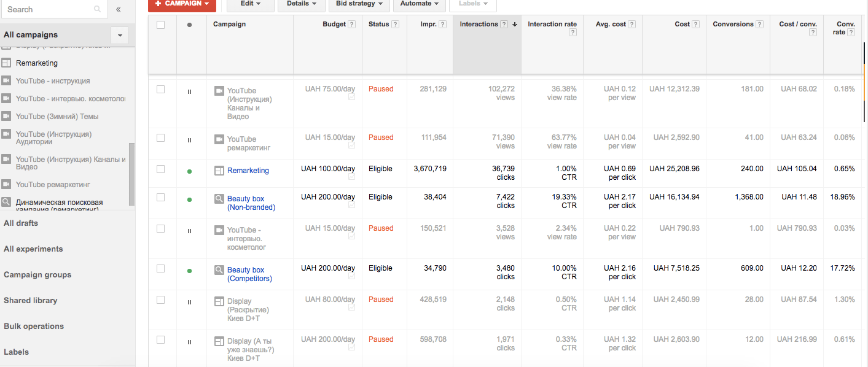Screen dimensions: 868x367
Task: Click the red + CAMPAIGN button
Action: [x=182, y=4]
